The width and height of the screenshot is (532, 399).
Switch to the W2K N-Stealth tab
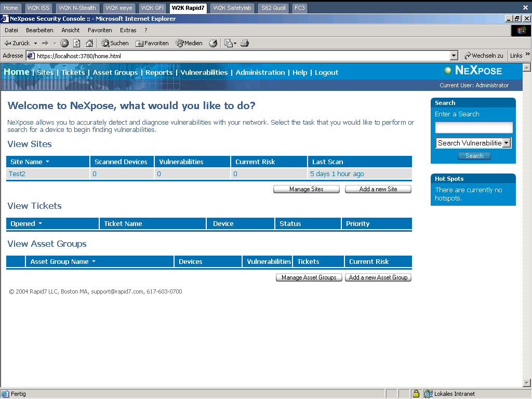(x=77, y=8)
